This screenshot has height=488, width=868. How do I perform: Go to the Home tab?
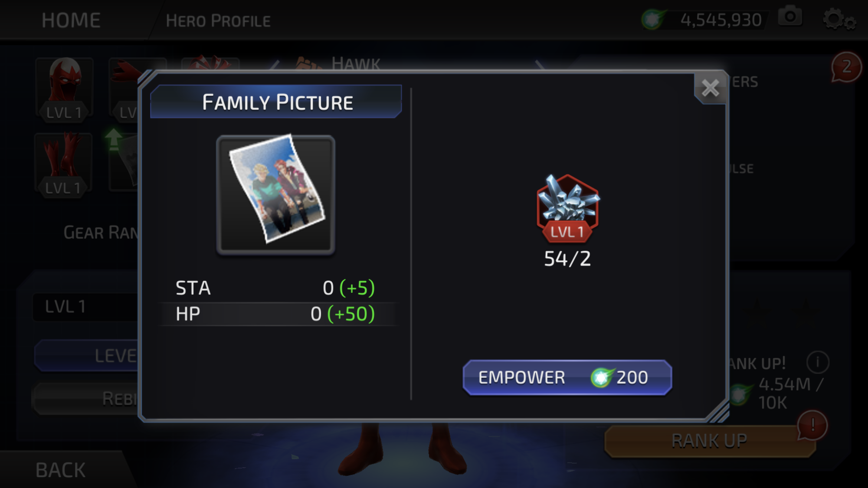71,20
